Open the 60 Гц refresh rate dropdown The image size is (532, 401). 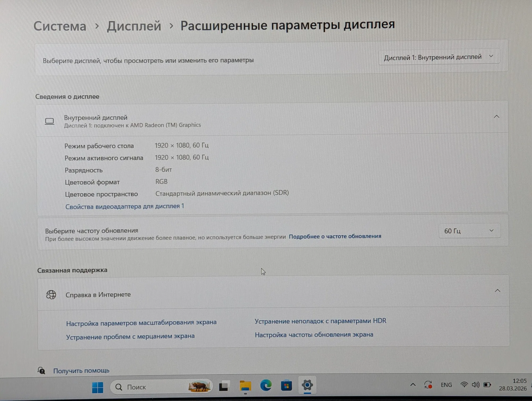469,231
